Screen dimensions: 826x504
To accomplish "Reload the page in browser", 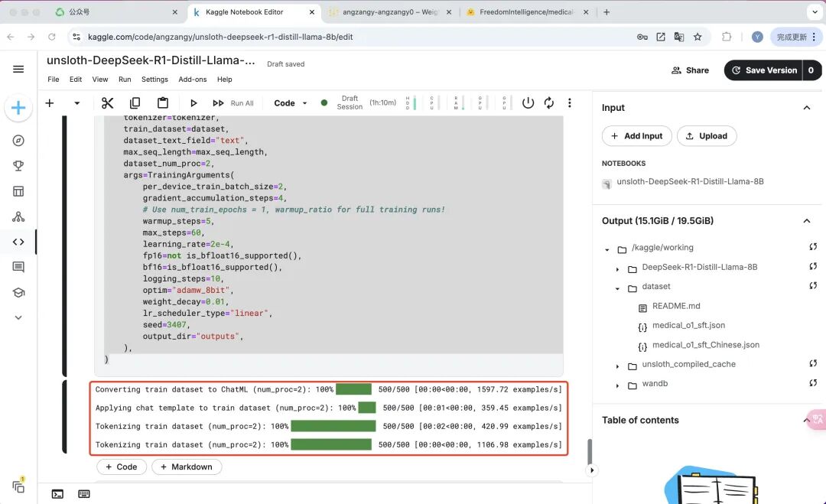I will click(x=52, y=37).
